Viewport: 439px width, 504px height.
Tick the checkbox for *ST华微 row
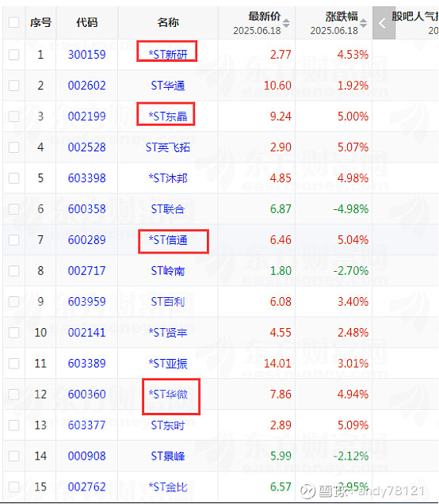pyautogui.click(x=13, y=394)
